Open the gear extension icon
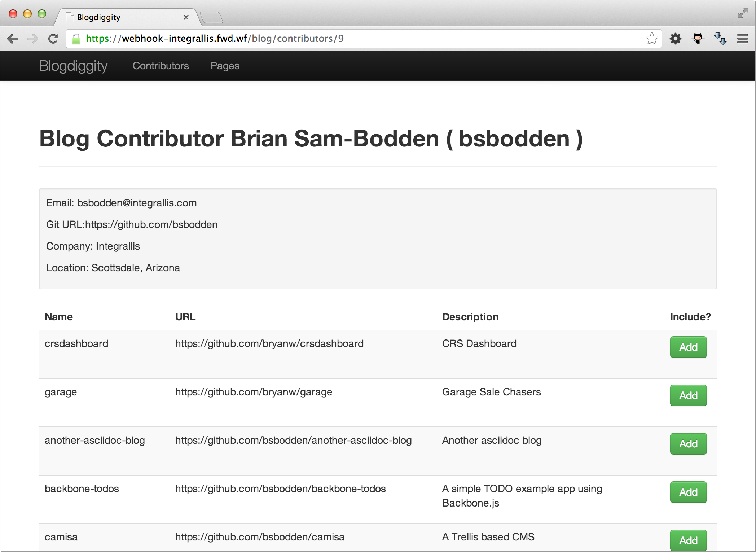 [675, 39]
